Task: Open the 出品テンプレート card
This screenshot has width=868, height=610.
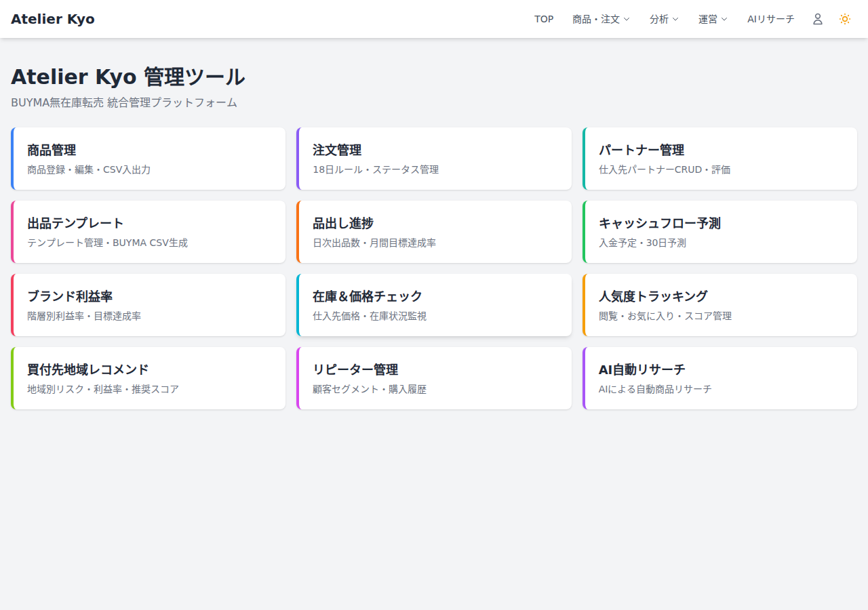Action: (149, 232)
